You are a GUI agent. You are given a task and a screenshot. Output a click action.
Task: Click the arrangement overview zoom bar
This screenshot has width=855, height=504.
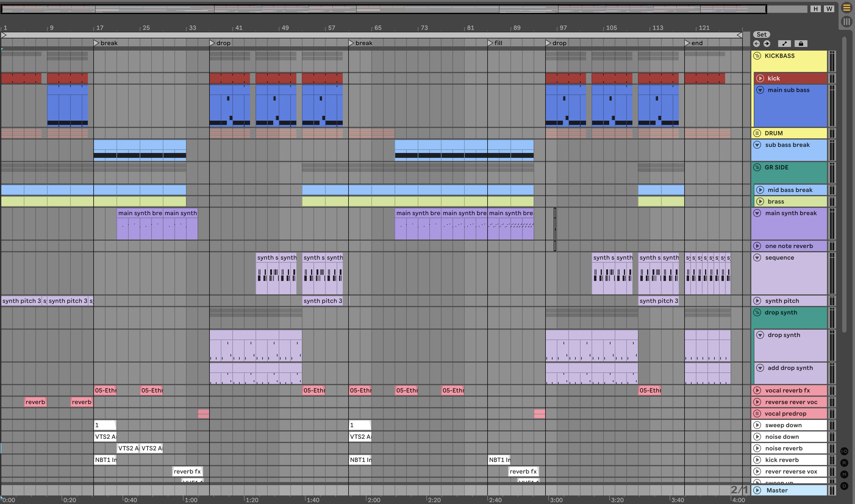click(x=383, y=9)
